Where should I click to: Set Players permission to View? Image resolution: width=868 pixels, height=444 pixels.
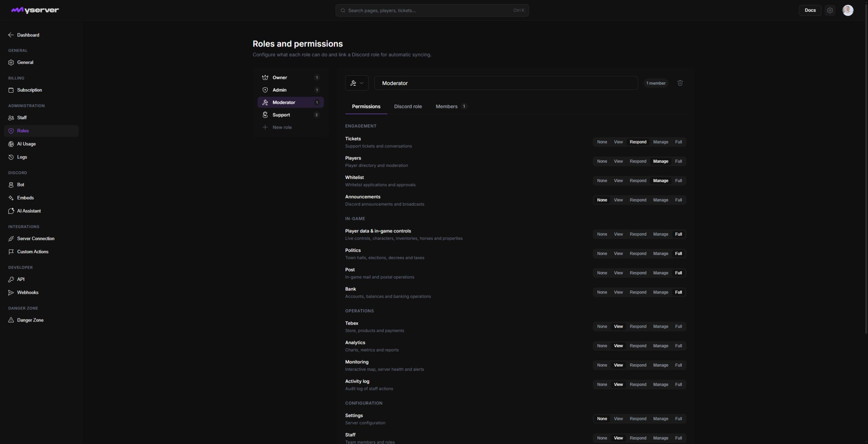point(618,161)
